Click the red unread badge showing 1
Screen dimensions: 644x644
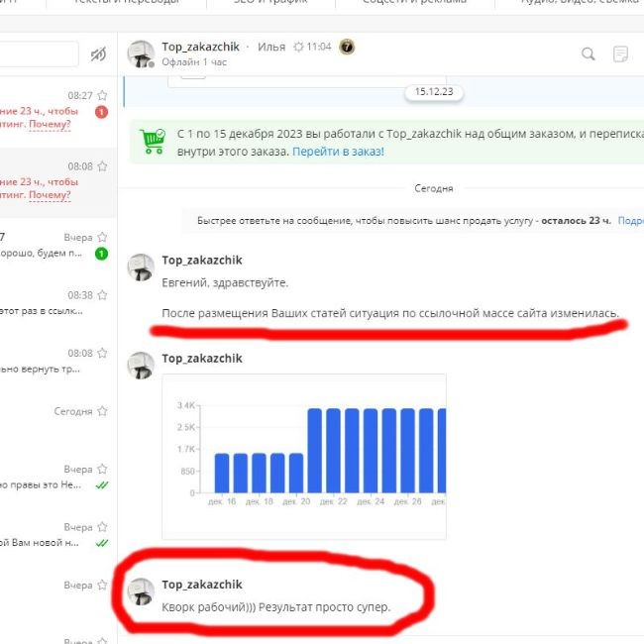pyautogui.click(x=101, y=112)
